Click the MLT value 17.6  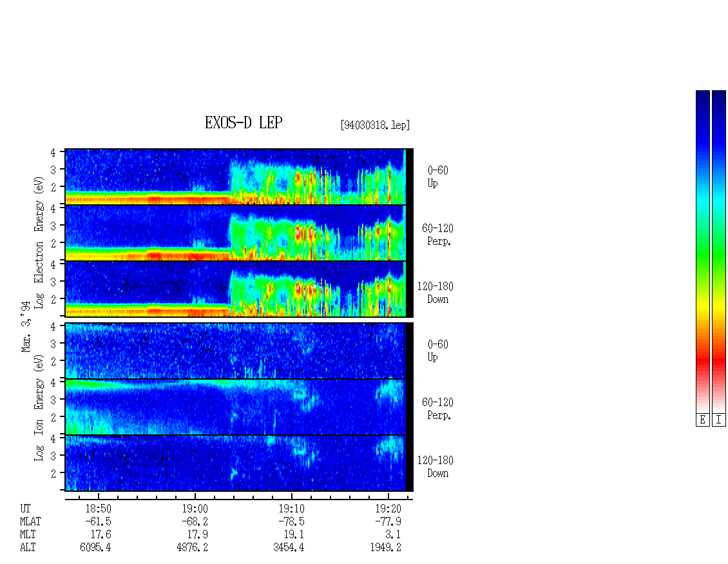tap(101, 534)
